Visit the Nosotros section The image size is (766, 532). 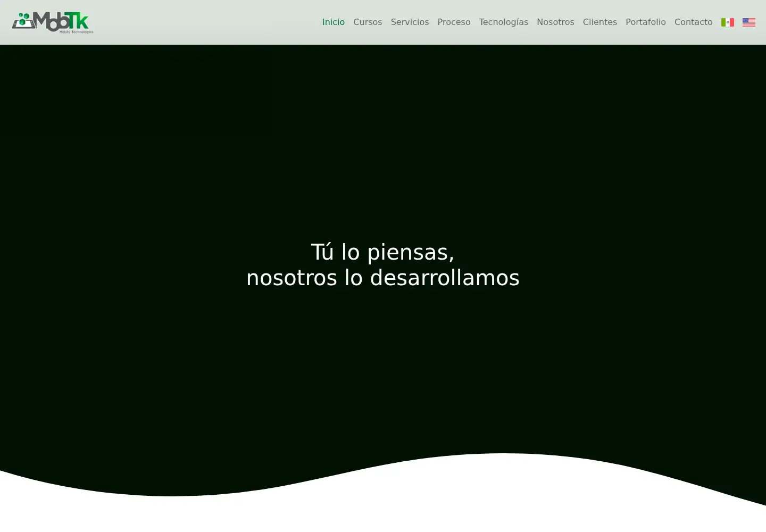click(x=555, y=22)
